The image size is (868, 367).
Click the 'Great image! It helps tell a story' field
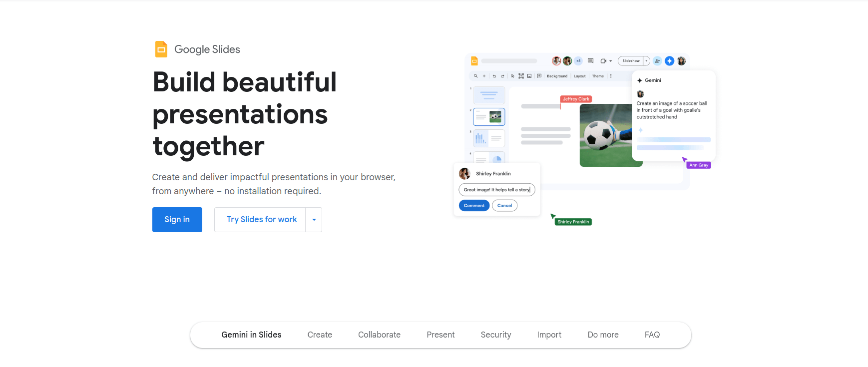(497, 190)
